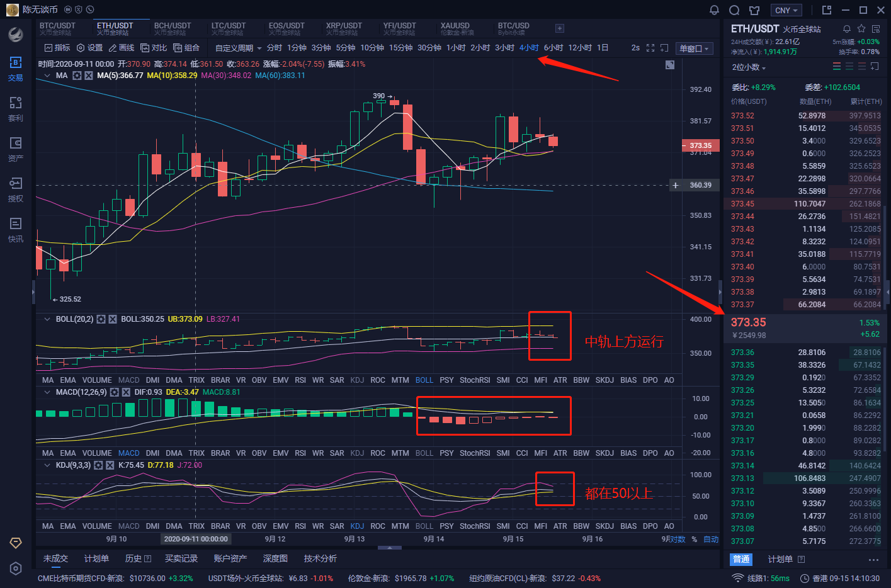The image size is (891, 588).
Task: Open the 资产 assets section in the sidebar
Action: 16,149
